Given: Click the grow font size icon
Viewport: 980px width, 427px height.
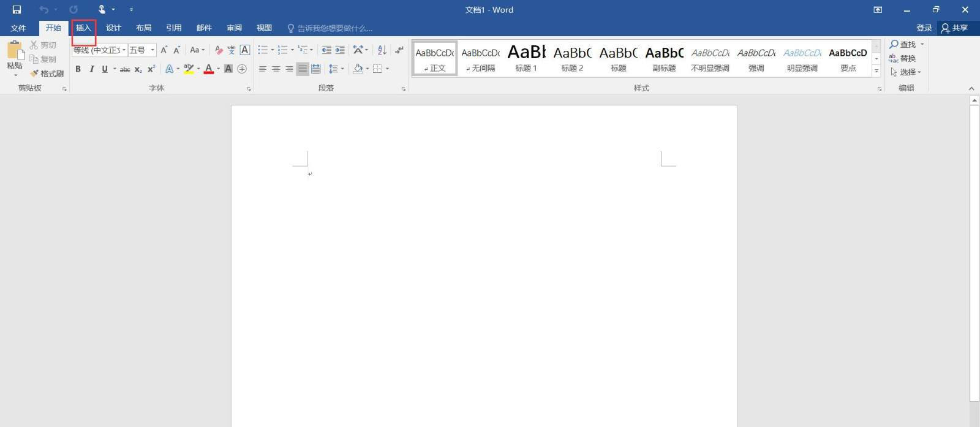Looking at the screenshot, I should pyautogui.click(x=164, y=50).
